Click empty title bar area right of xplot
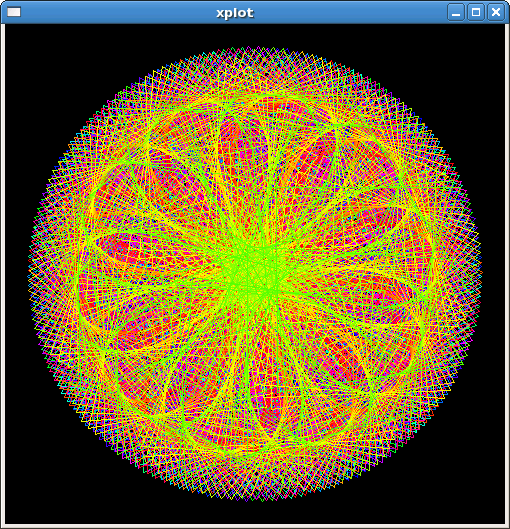The width and height of the screenshot is (510, 529). [x=351, y=12]
